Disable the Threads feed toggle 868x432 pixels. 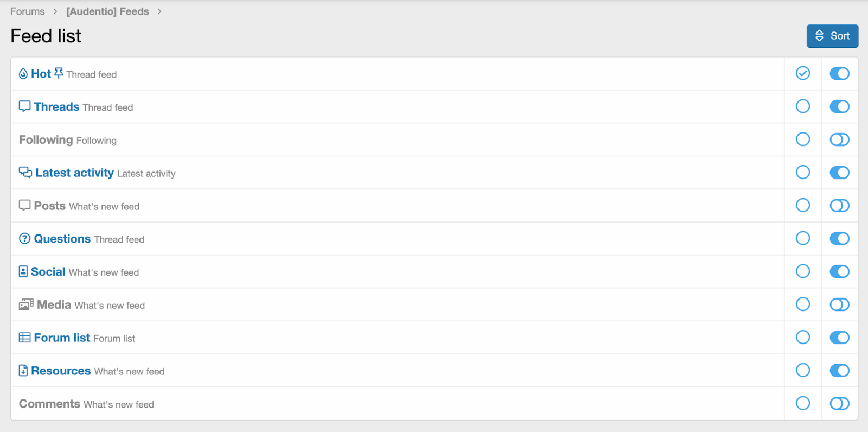839,106
